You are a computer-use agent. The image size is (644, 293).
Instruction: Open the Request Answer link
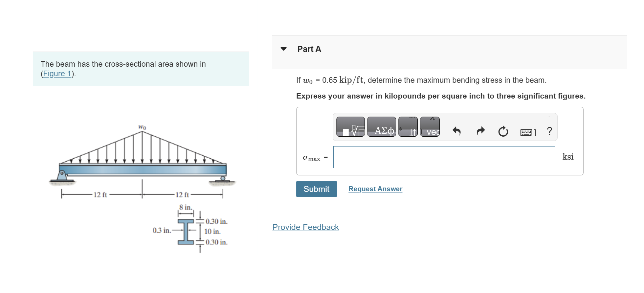click(375, 189)
